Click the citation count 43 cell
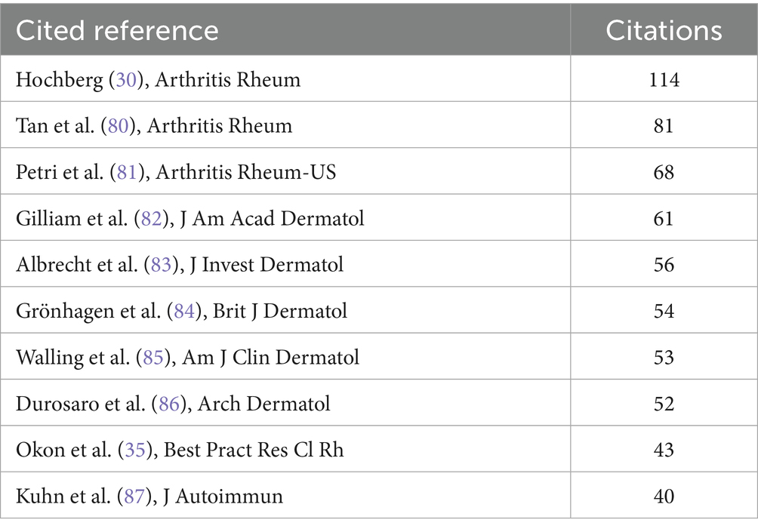 click(664, 450)
